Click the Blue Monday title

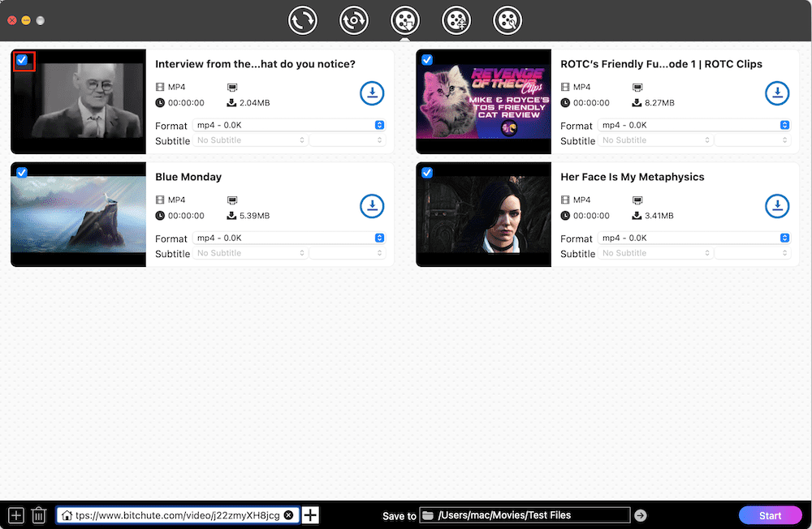click(x=188, y=177)
